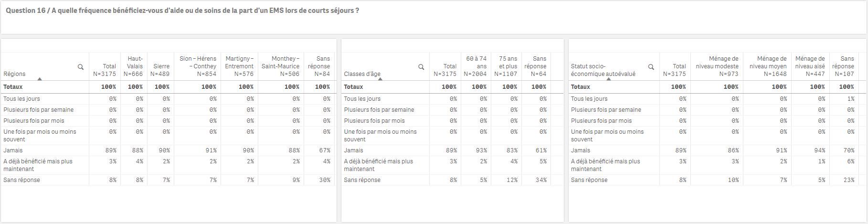The height and width of the screenshot is (224, 868).
Task: Select the 75 ans et plus column header
Action: [x=506, y=66]
